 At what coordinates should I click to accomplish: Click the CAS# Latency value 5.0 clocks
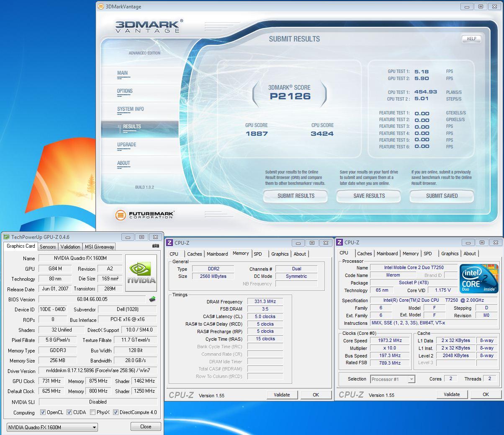264,316
